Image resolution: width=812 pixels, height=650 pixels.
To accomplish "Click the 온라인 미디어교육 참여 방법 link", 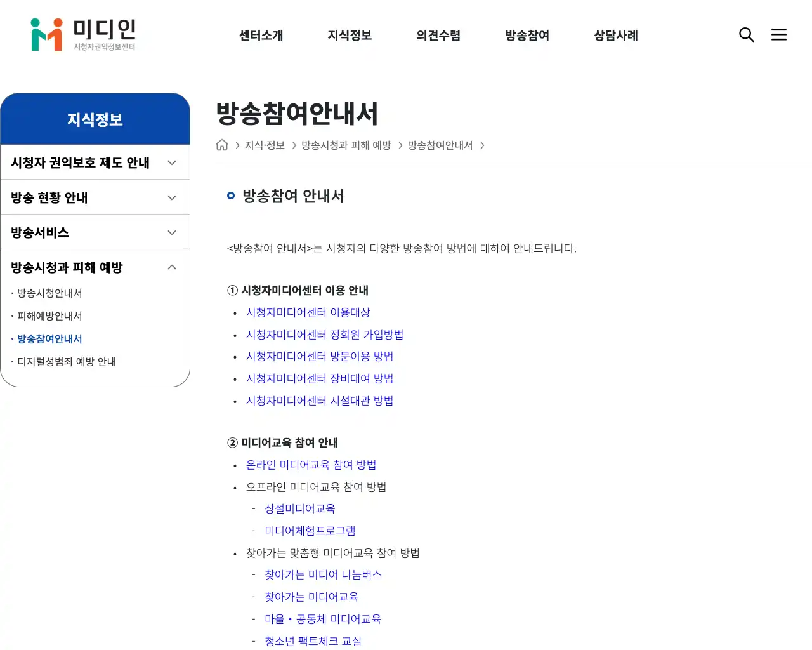I will tap(311, 465).
